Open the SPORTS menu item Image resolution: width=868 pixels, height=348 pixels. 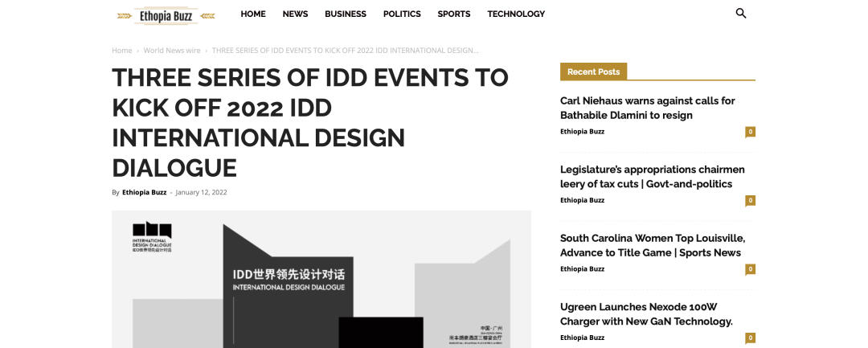coord(454,14)
